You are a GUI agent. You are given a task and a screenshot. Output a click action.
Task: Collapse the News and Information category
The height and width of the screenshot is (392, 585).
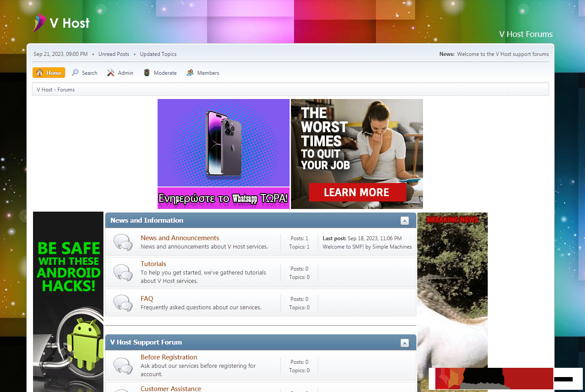(405, 221)
